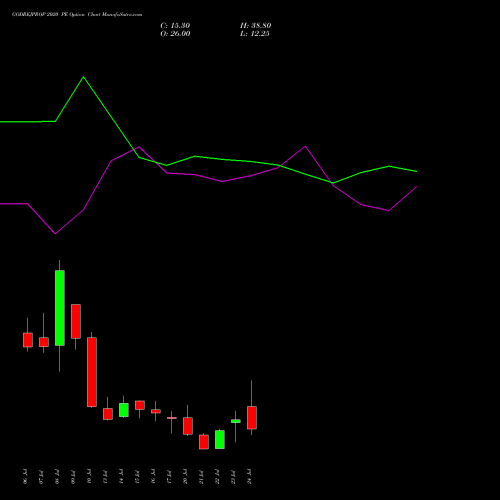Click the lowest trough of the purple line
This screenshot has width=500, height=500.
(55, 233)
